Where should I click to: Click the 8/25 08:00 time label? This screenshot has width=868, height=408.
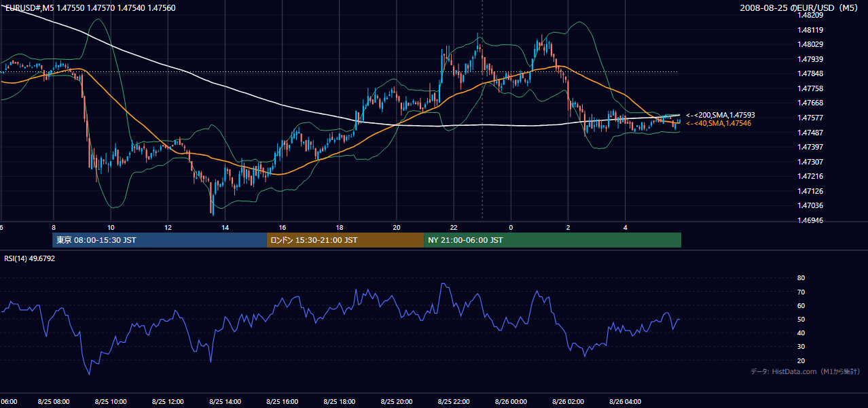[x=54, y=402]
